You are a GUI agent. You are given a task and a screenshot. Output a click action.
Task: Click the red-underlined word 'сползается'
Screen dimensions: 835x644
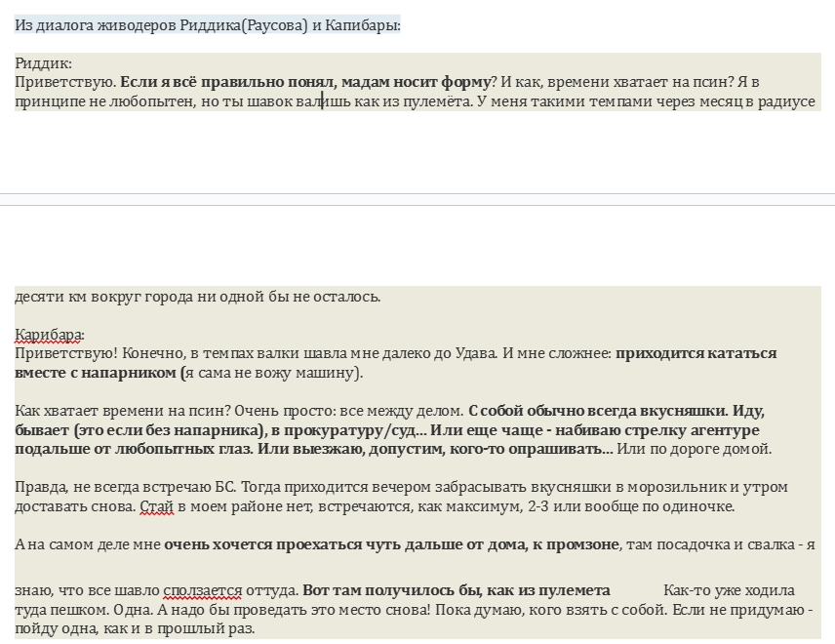pyautogui.click(x=199, y=590)
